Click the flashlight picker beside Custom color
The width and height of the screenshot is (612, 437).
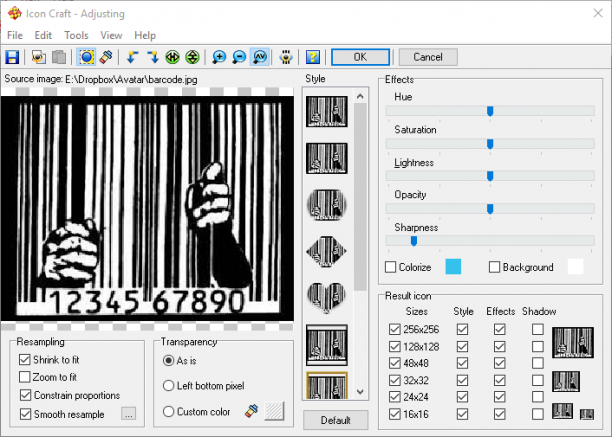252,411
